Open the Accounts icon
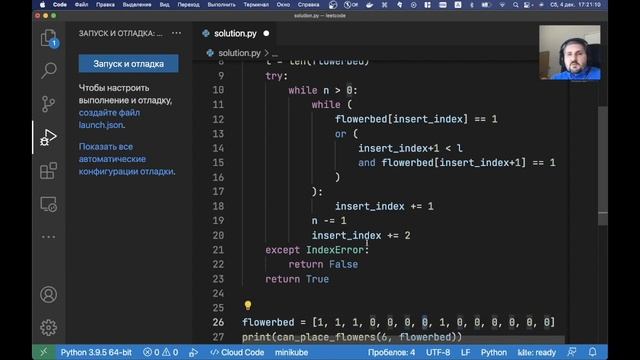640x360 pixels. pos(48,294)
